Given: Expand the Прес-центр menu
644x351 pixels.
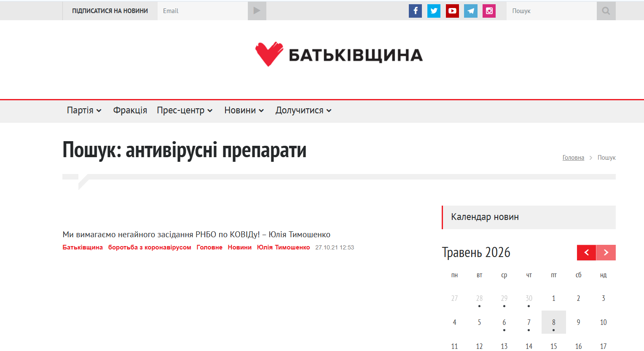Looking at the screenshot, I should (185, 110).
